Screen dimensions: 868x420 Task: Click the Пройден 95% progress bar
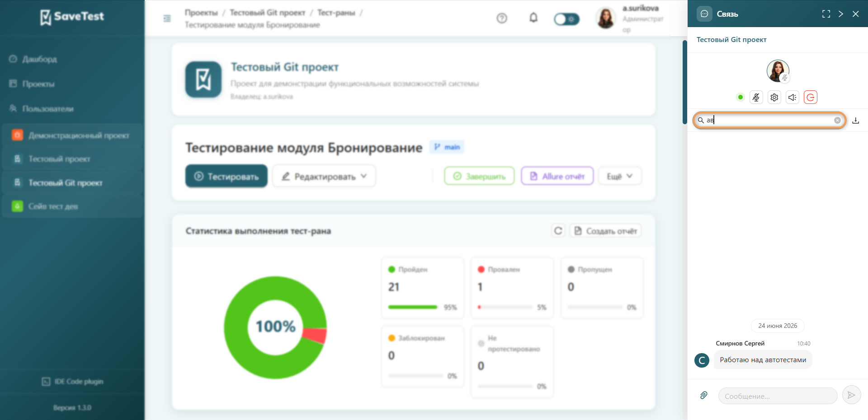coord(413,307)
